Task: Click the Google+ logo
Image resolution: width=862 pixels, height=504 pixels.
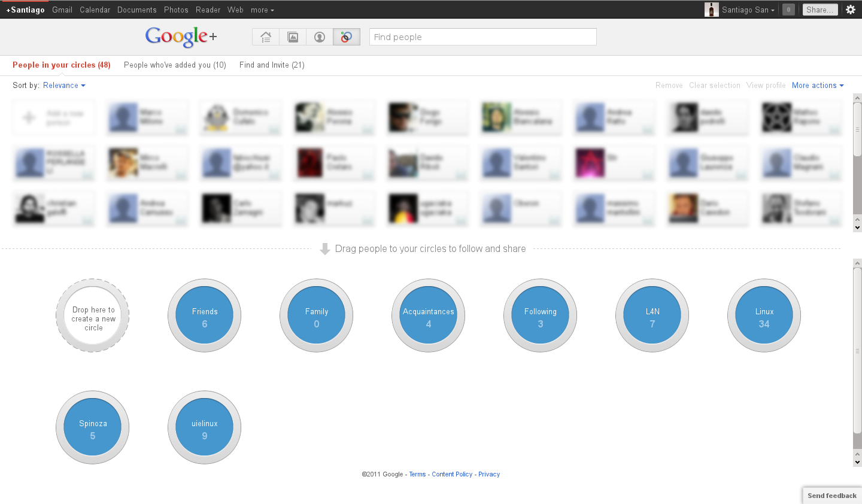Action: tap(181, 37)
